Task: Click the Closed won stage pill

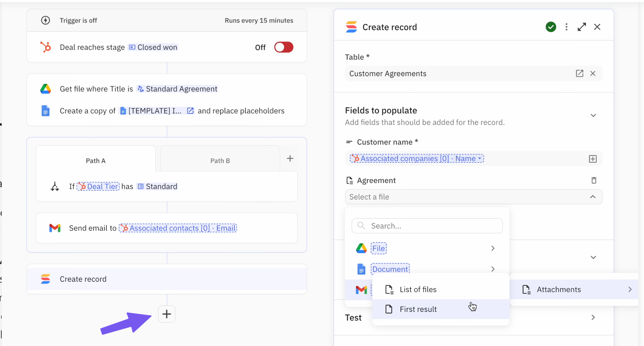Action: [x=153, y=47]
